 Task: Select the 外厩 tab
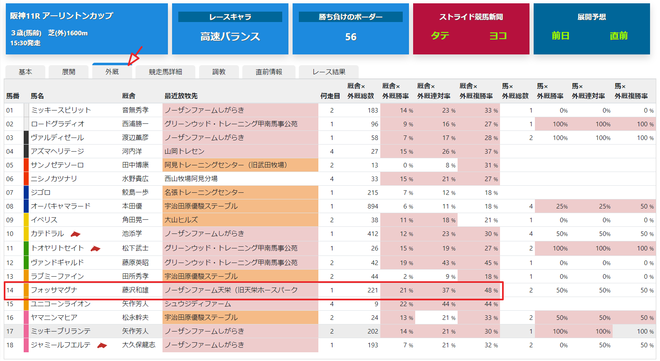(x=112, y=72)
